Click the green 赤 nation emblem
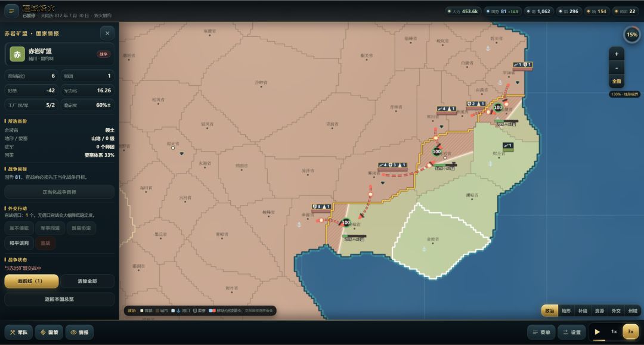The width and height of the screenshot is (644, 345). point(17,54)
